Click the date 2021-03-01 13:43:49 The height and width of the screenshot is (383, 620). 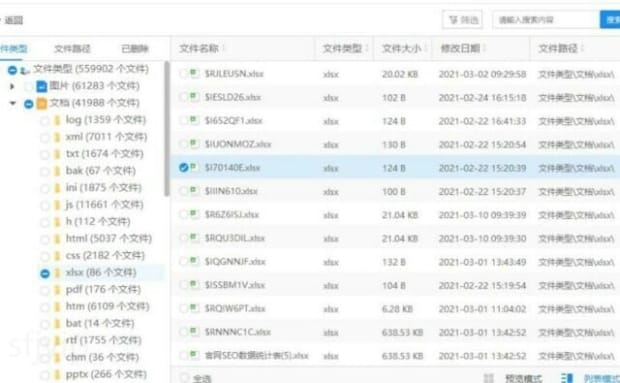point(482,262)
